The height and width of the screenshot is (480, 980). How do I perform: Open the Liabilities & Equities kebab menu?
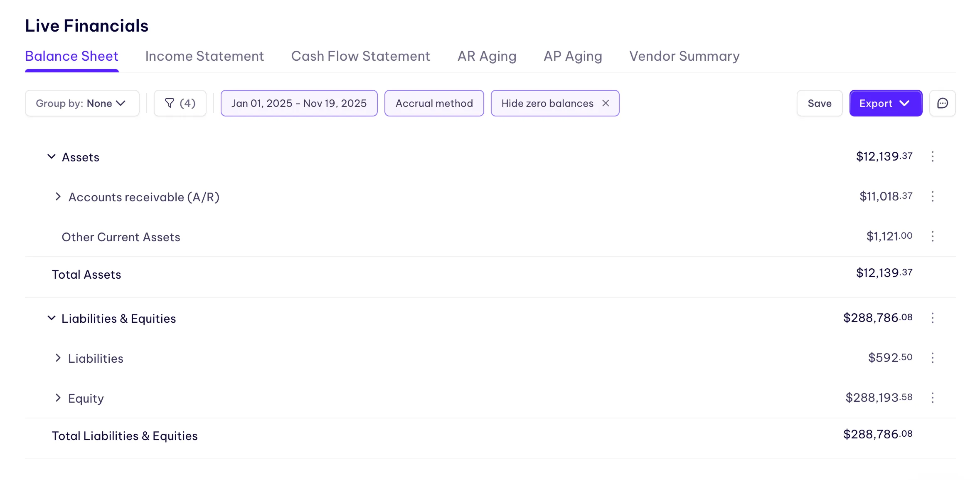(x=933, y=318)
